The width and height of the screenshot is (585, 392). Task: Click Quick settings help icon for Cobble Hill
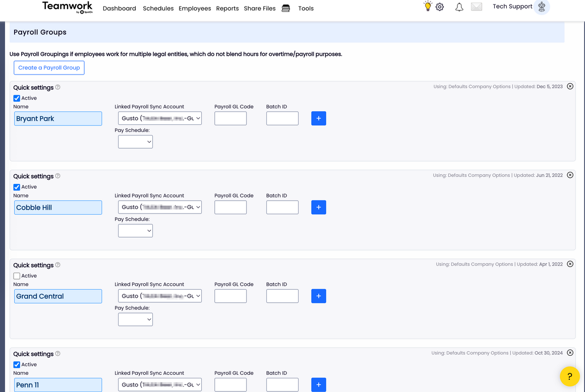pos(58,176)
